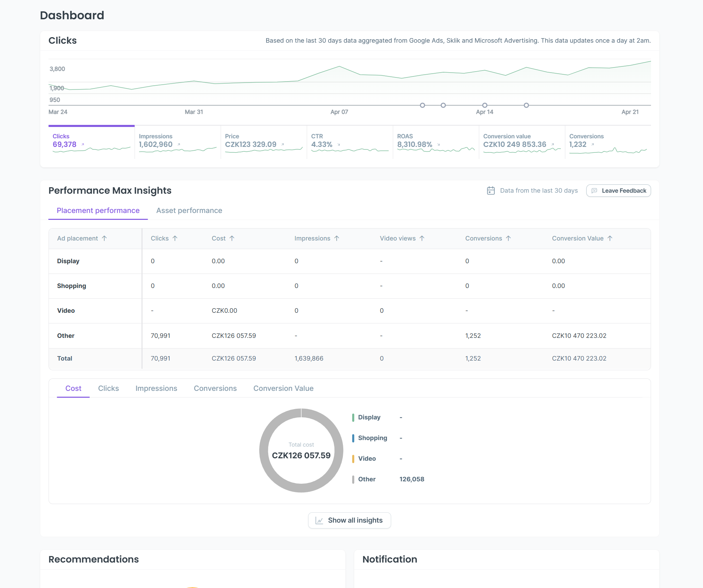The image size is (703, 588).
Task: Click the Impressions column sort arrow
Action: coord(337,238)
